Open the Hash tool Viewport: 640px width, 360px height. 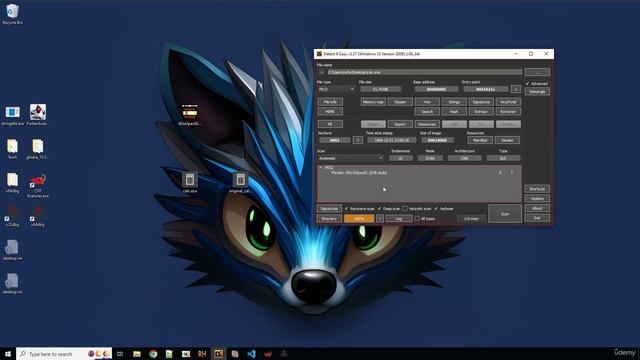[454, 111]
